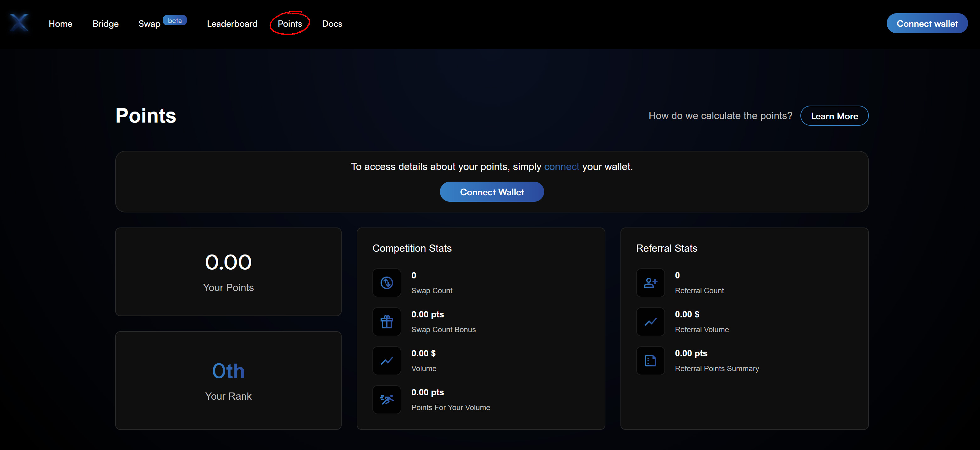This screenshot has width=980, height=450.
Task: Click the large 'Points' page heading
Action: point(146,116)
